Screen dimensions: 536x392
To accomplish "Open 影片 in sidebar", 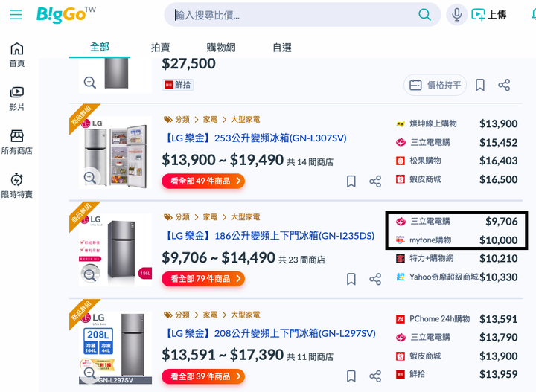I will pos(16,99).
